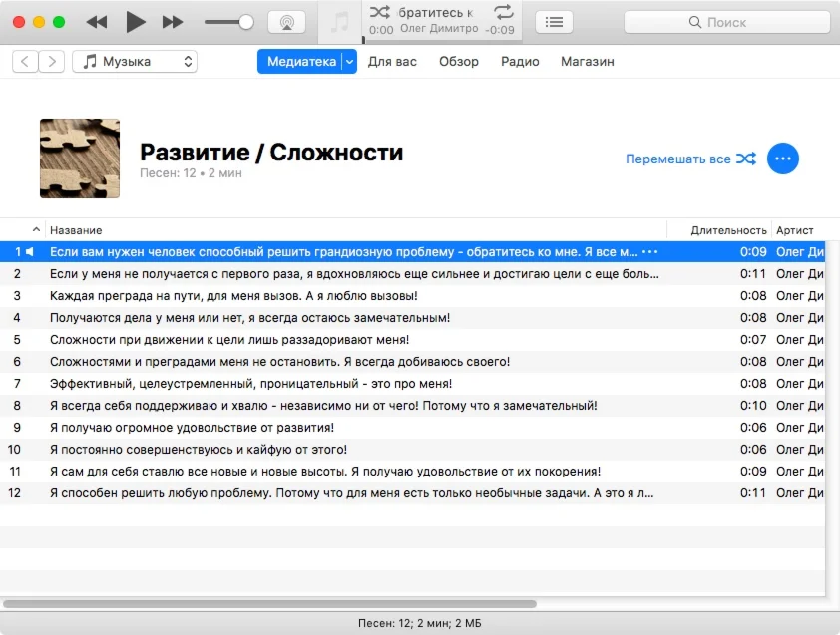840x635 pixels.
Task: Toggle sort order arrow in column header
Action: tap(37, 230)
